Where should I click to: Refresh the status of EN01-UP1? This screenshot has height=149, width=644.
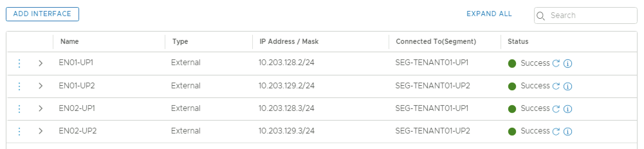[x=556, y=64]
